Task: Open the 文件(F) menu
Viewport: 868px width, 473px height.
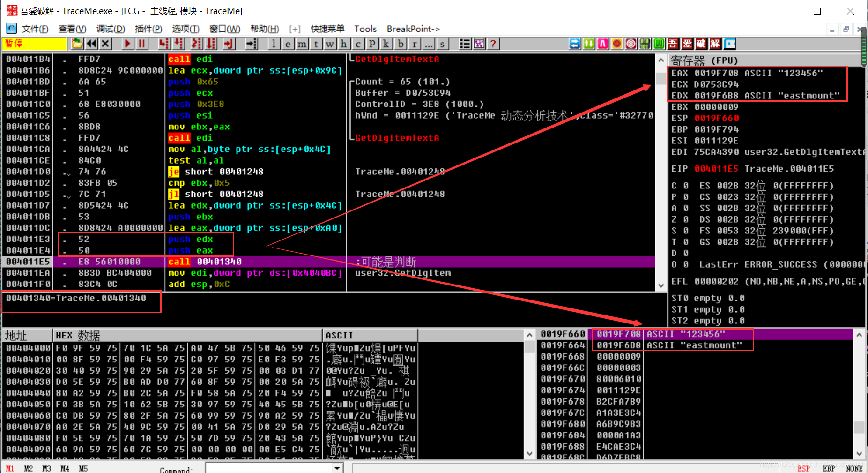Action: (35, 29)
